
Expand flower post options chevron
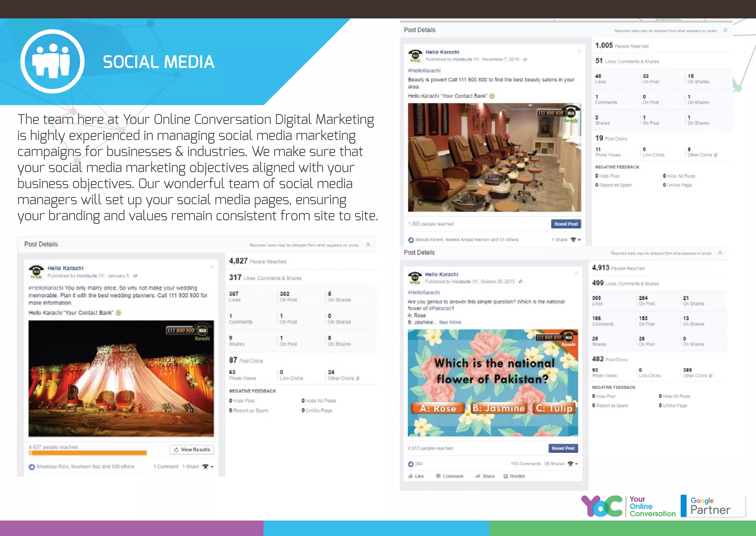576,274
